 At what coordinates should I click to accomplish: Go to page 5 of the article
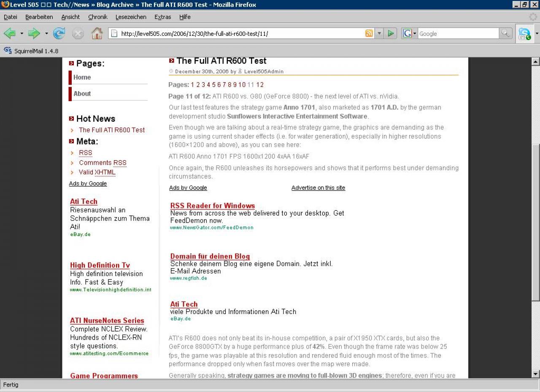point(214,85)
